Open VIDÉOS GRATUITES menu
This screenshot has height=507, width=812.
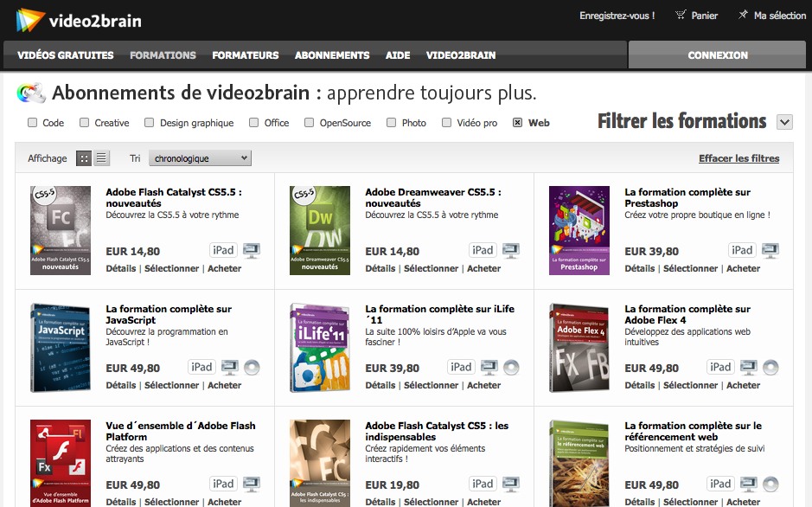click(65, 55)
